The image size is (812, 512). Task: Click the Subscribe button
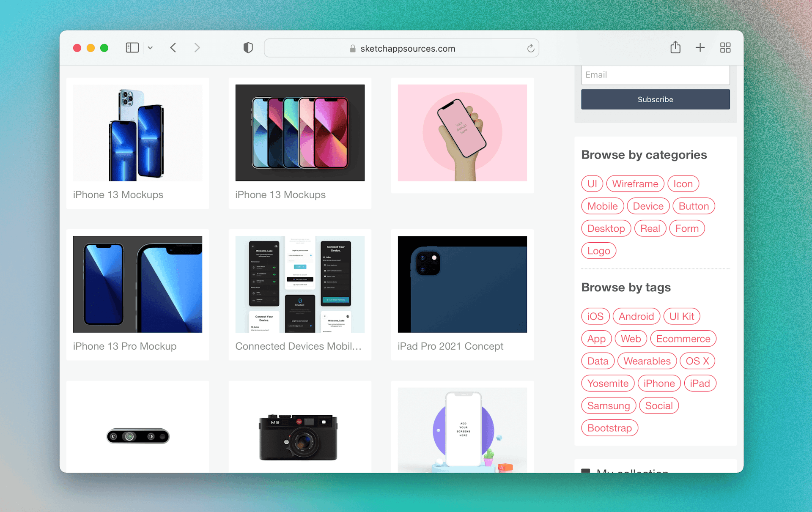click(x=654, y=99)
